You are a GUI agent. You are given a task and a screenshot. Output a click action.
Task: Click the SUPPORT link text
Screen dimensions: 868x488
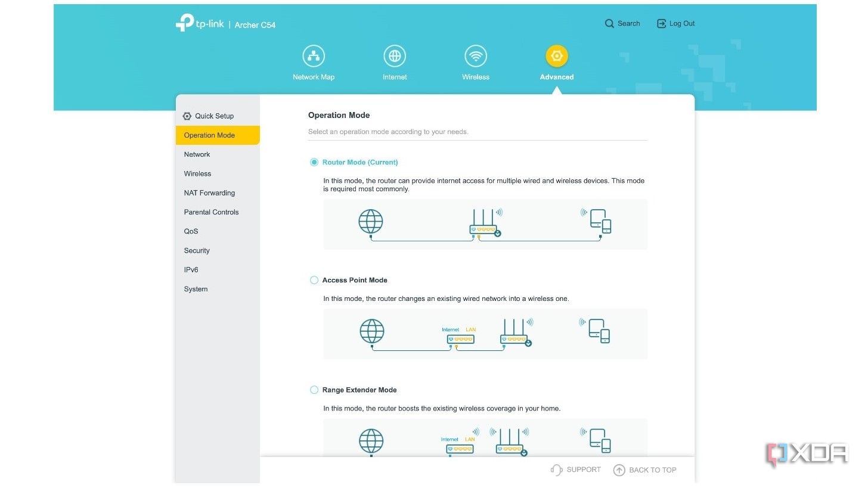click(584, 470)
